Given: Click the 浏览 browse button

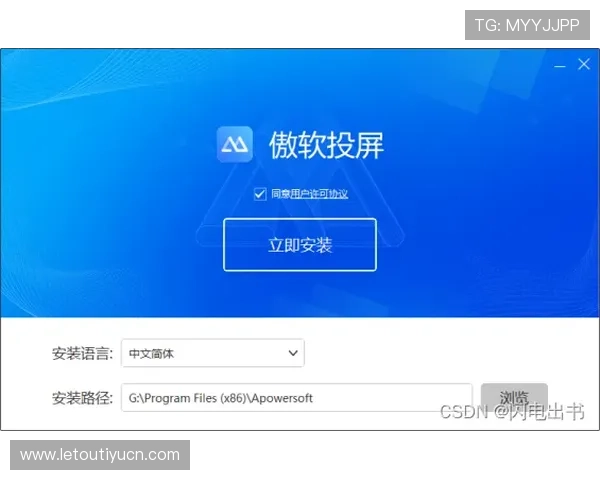Looking at the screenshot, I should (x=514, y=397).
